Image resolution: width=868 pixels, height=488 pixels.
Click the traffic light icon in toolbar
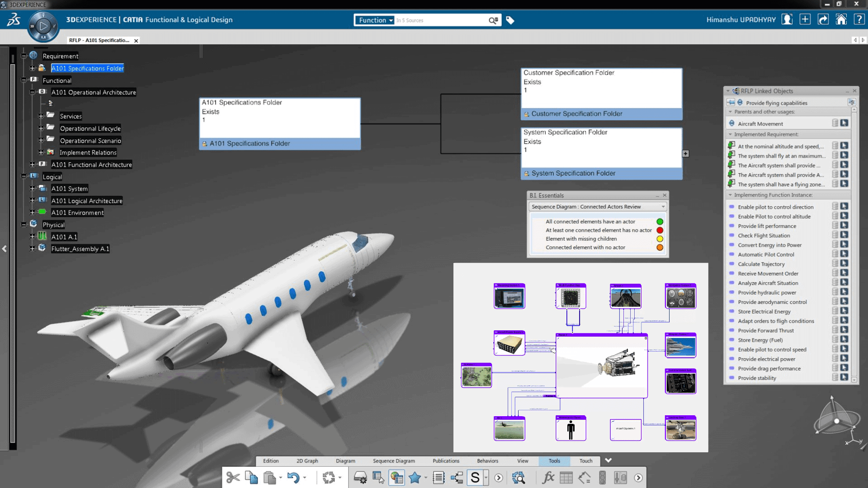click(x=602, y=478)
